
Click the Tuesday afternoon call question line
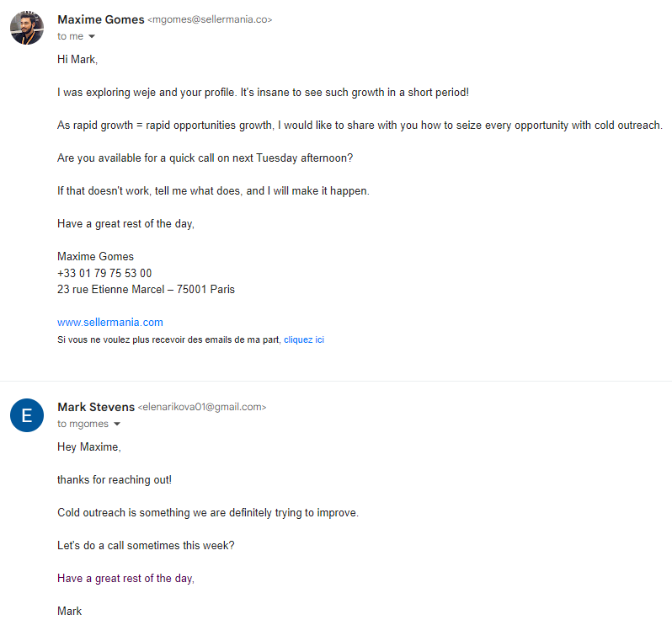205,158
